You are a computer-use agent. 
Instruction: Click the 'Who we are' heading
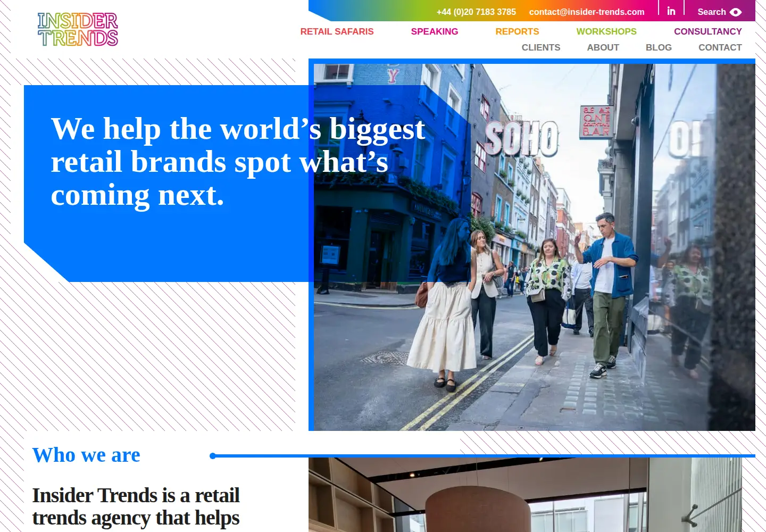click(86, 455)
